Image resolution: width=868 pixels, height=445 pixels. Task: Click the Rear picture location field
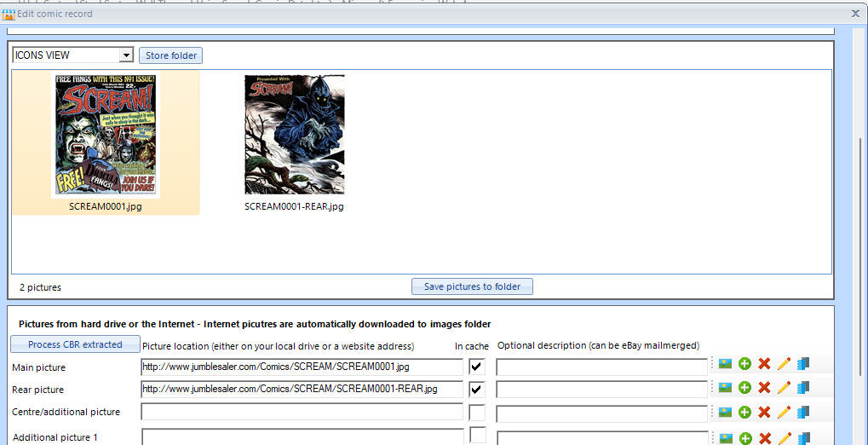(302, 390)
